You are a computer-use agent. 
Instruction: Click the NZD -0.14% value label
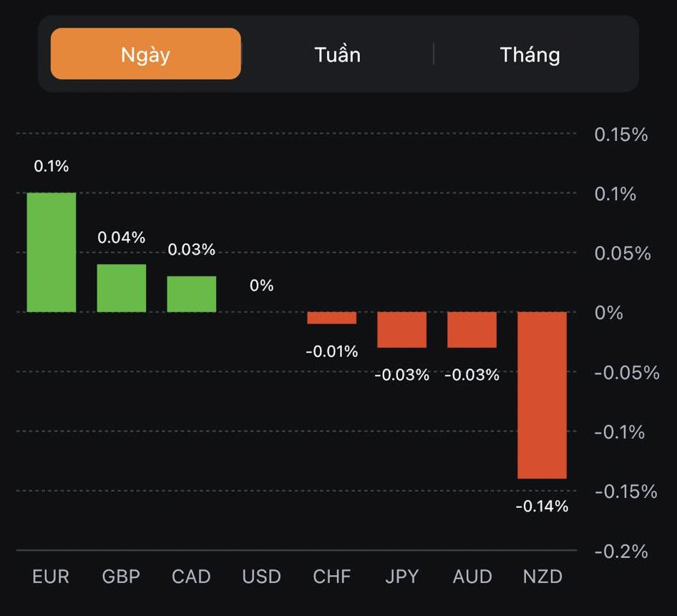[542, 507]
